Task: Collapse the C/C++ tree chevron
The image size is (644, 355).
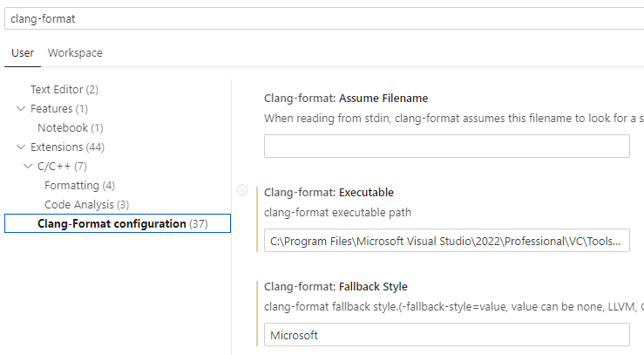Action: [28, 167]
